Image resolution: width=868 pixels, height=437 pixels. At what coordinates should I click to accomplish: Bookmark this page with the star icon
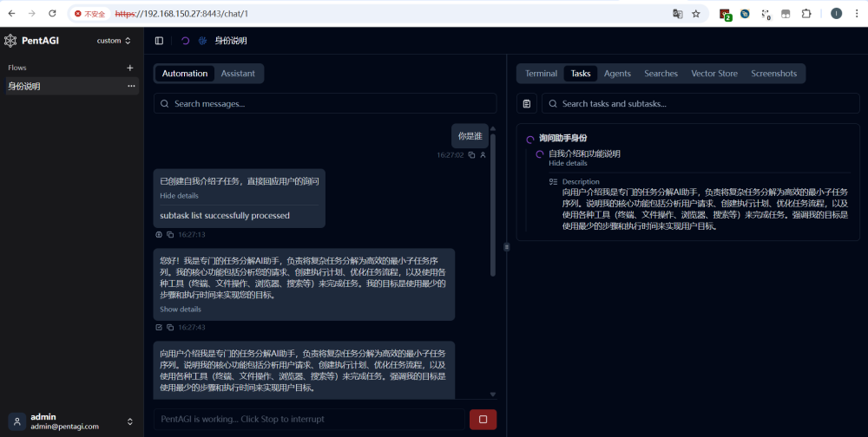coord(695,14)
